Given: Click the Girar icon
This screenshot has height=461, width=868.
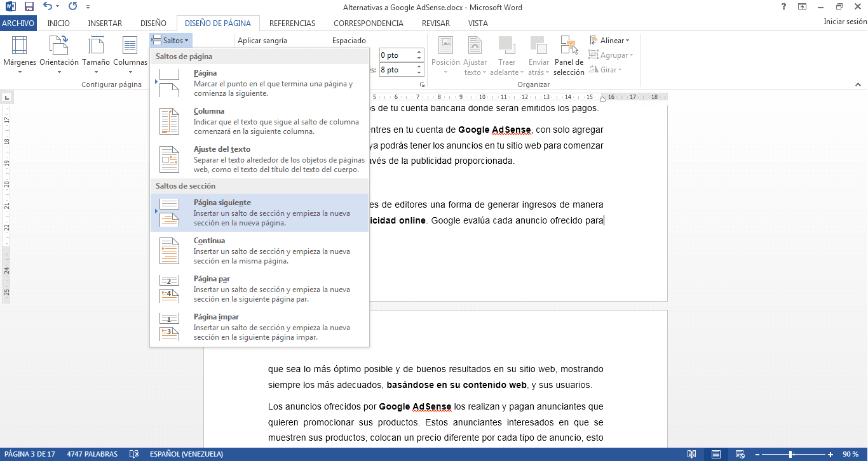Looking at the screenshot, I should tap(606, 69).
